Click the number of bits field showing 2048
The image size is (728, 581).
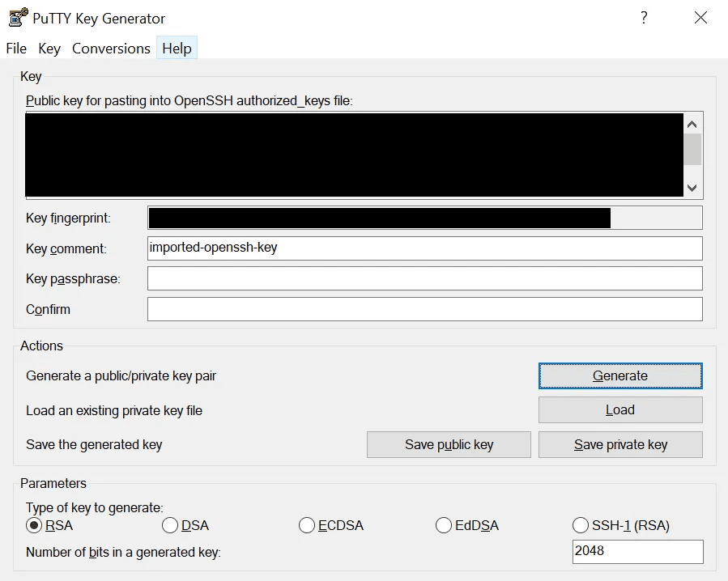click(x=638, y=551)
